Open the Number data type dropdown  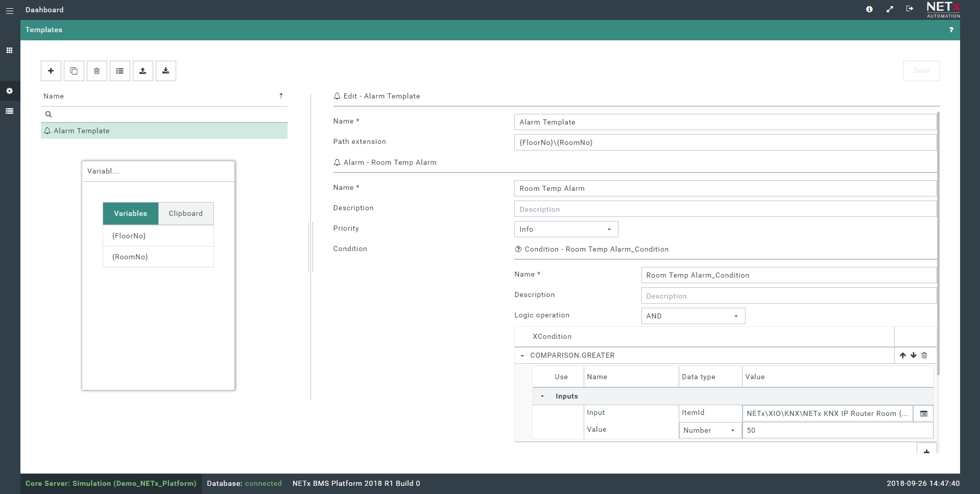[x=710, y=430]
